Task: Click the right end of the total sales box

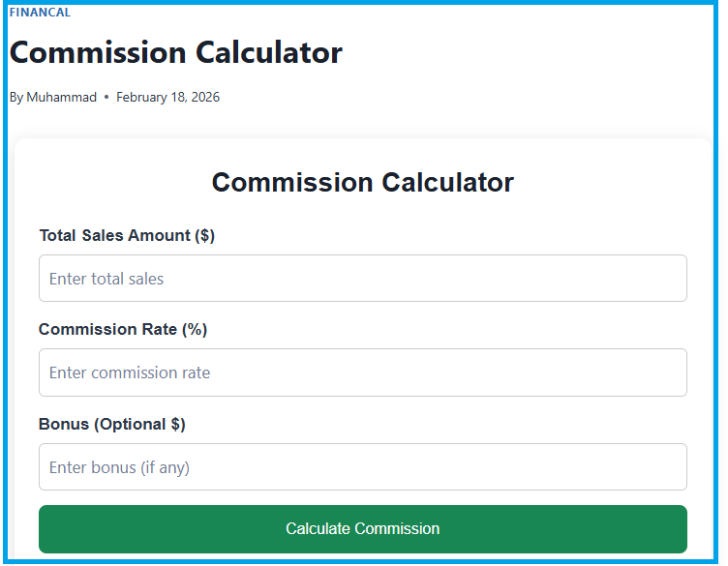Action: point(668,279)
